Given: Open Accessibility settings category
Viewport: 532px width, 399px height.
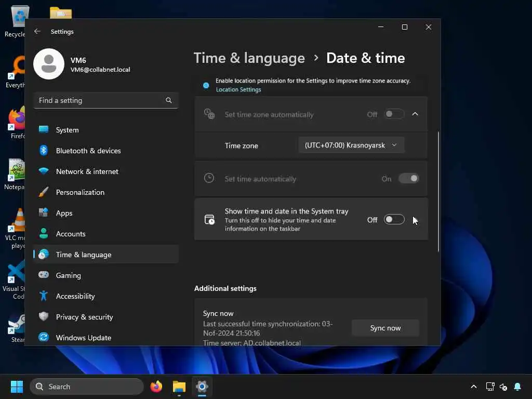Looking at the screenshot, I should click(106, 296).
